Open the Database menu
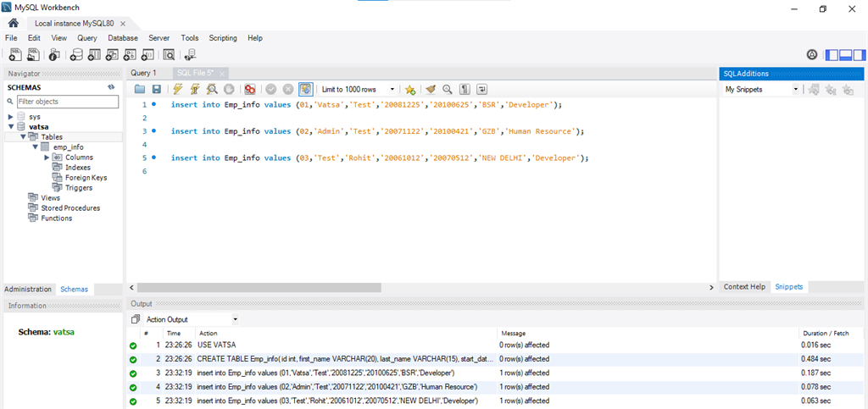This screenshot has height=409, width=868. click(123, 38)
